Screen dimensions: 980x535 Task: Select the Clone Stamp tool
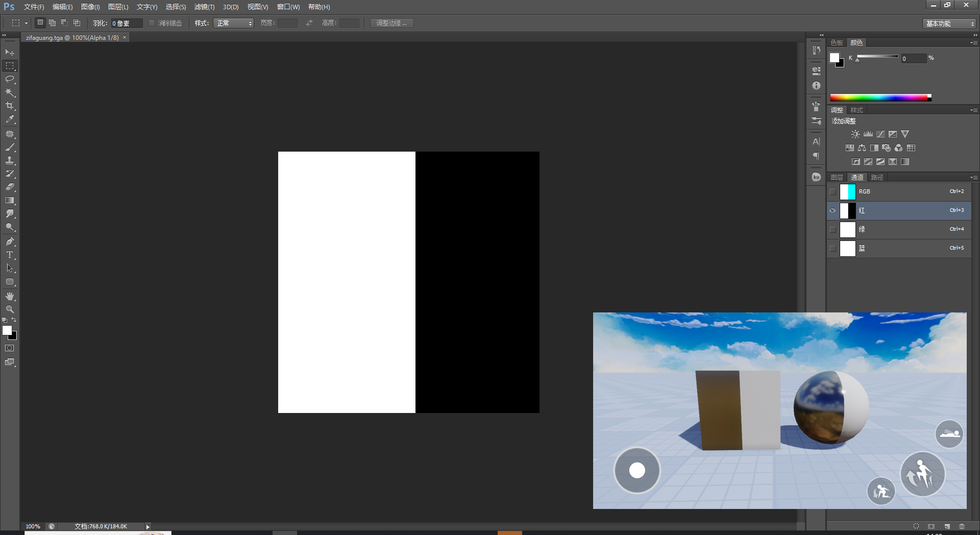click(x=10, y=160)
